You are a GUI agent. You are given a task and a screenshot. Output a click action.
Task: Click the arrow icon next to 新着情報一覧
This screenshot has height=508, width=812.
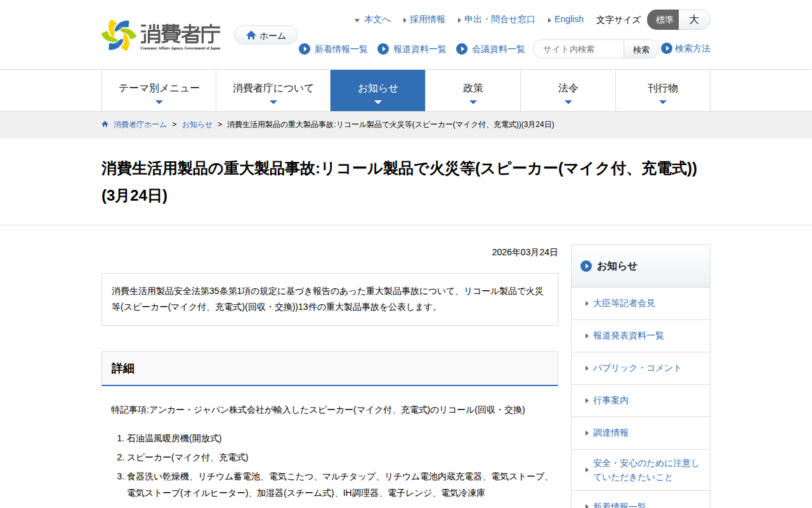pos(304,49)
